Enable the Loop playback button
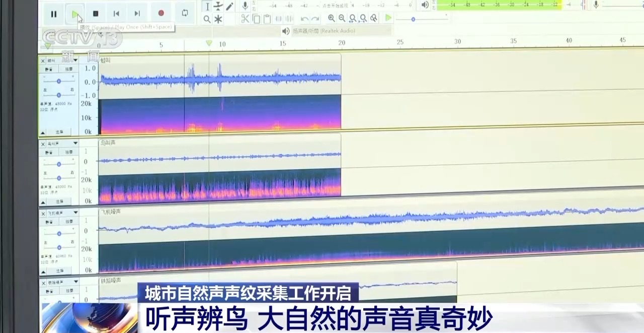This screenshot has height=333, width=644. (x=185, y=13)
